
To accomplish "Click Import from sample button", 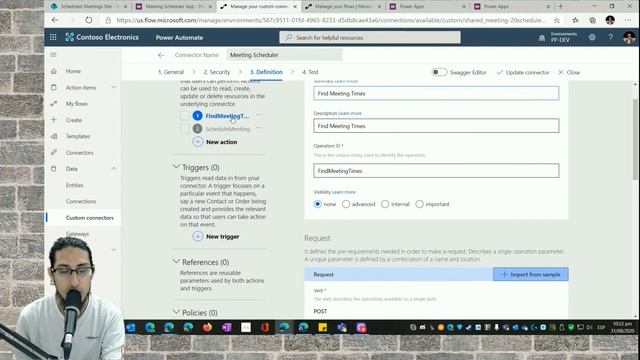I will [531, 274].
